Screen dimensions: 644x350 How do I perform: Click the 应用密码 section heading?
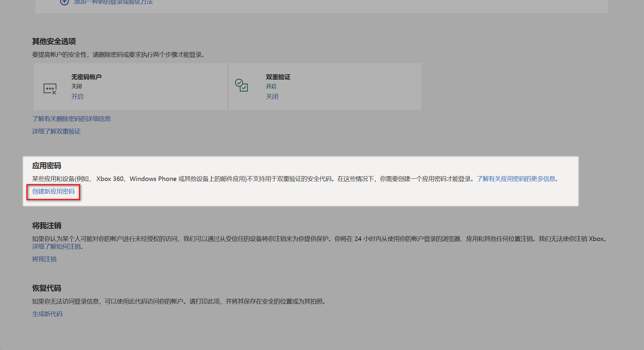[x=46, y=166]
